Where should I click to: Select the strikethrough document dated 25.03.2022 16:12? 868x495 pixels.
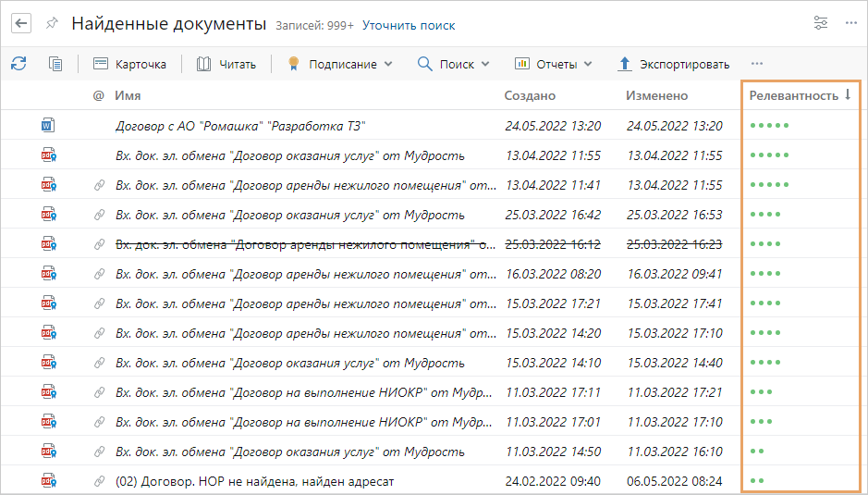(x=305, y=244)
